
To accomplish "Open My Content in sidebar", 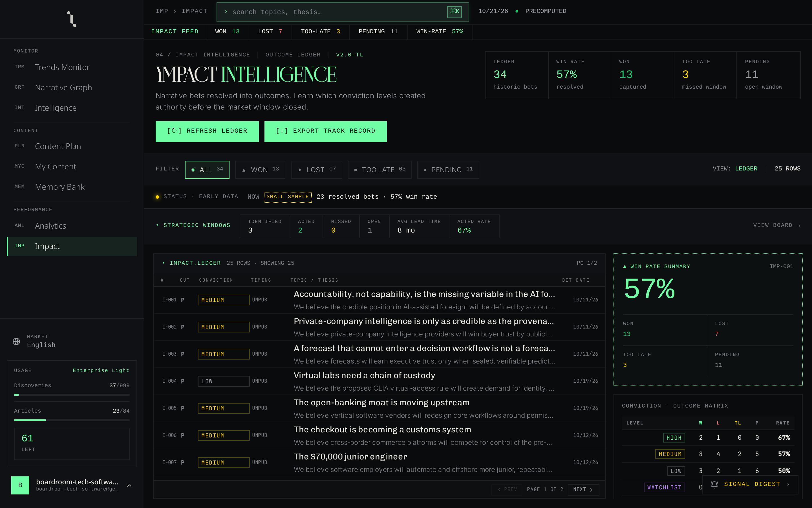I will pos(72,167).
